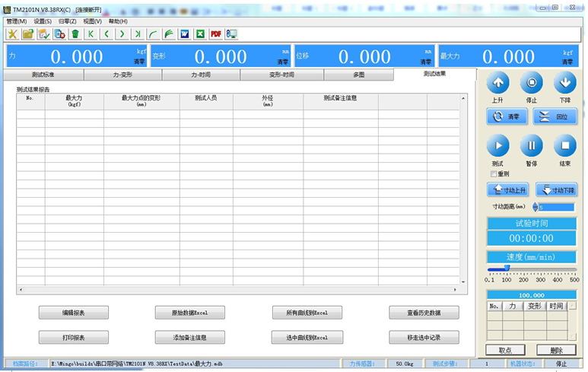The height and width of the screenshot is (372, 588).
Task: Click the document checkmark toolbar icon
Action: 44,34
